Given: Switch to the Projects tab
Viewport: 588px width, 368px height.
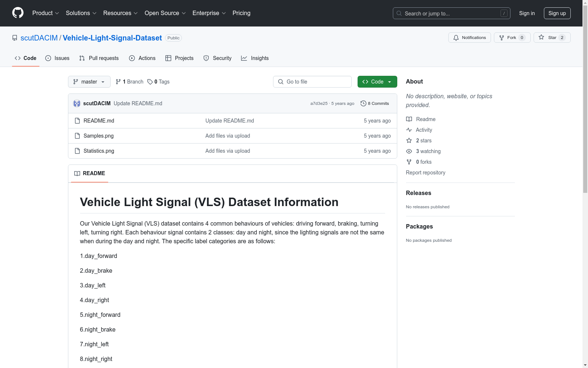Looking at the screenshot, I should [x=179, y=58].
